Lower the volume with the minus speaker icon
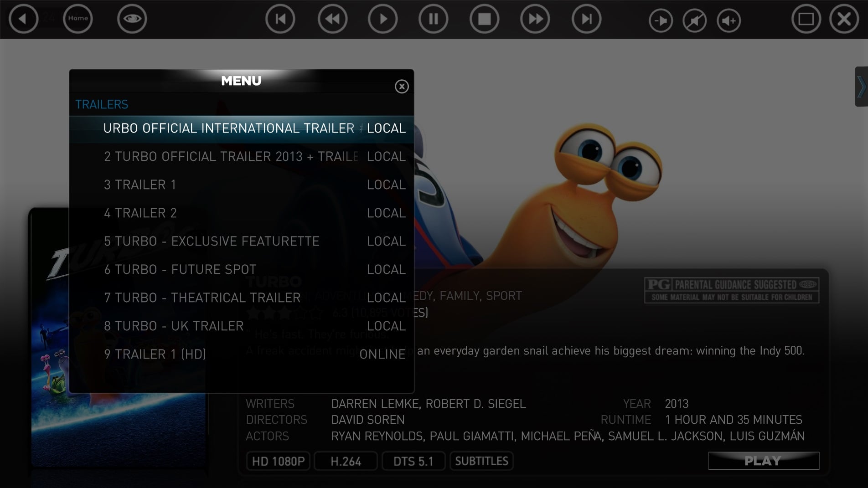Viewport: 868px width, 488px height. 661,21
